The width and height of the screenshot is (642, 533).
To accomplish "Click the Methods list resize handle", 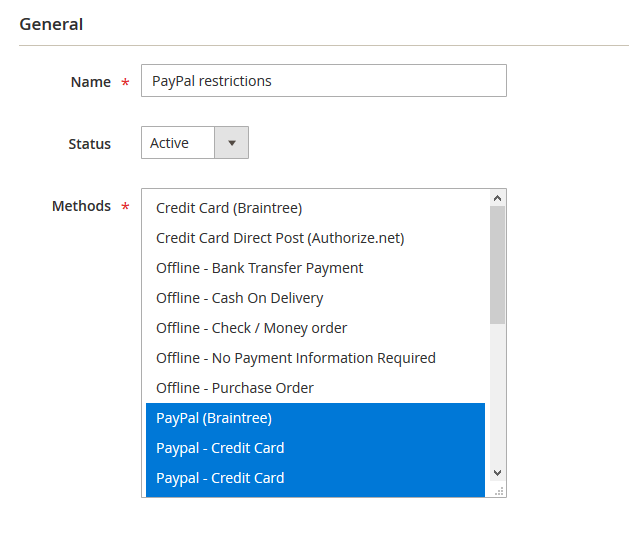I will pyautogui.click(x=499, y=490).
